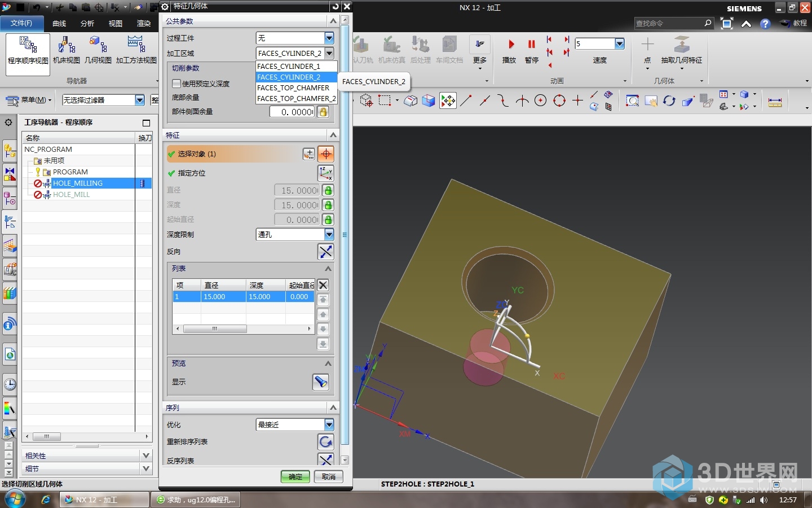Select FACES_TOP_CHAMFER from the list
The width and height of the screenshot is (812, 508).
click(296, 87)
